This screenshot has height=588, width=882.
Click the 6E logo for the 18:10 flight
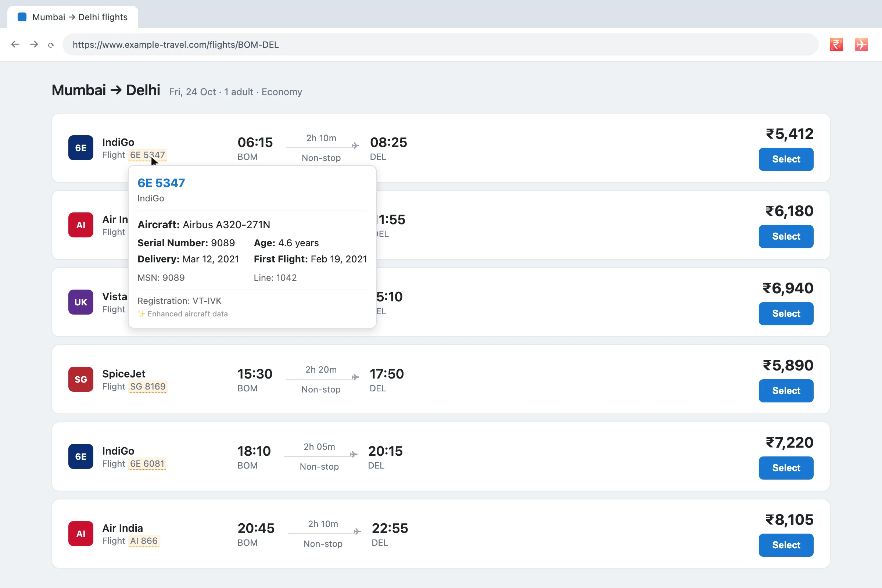click(x=80, y=456)
